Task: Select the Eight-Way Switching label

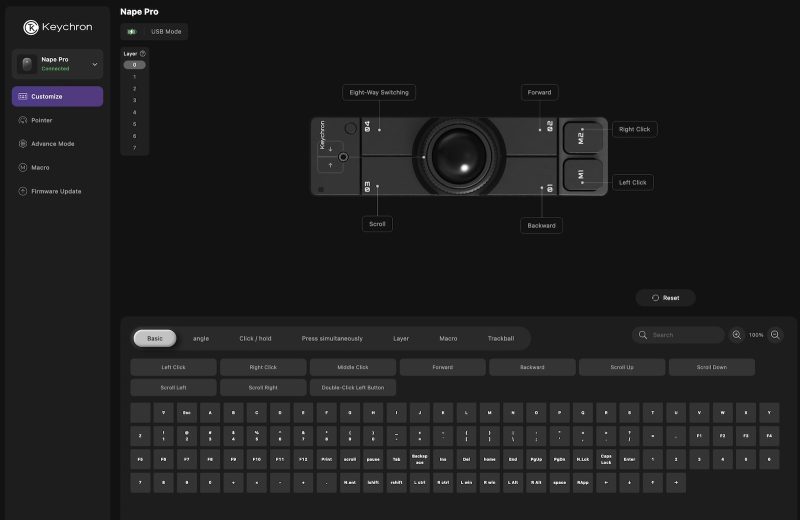Action: (x=379, y=92)
